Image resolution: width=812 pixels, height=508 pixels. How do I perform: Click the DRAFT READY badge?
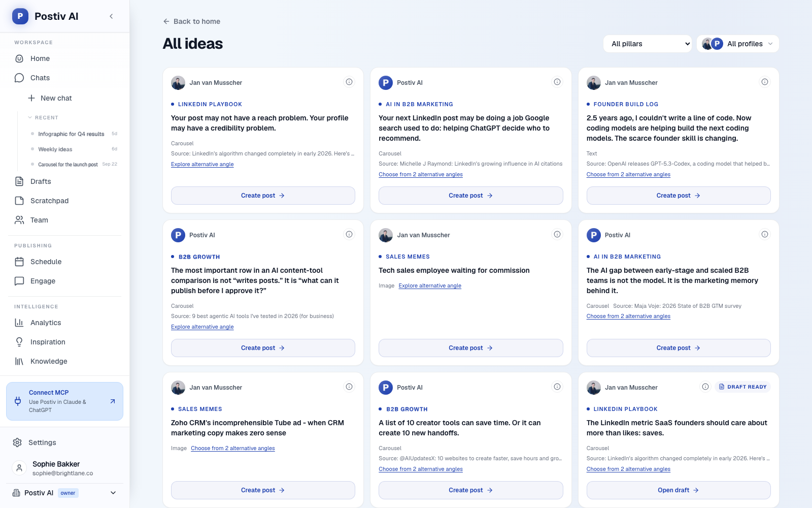[743, 387]
